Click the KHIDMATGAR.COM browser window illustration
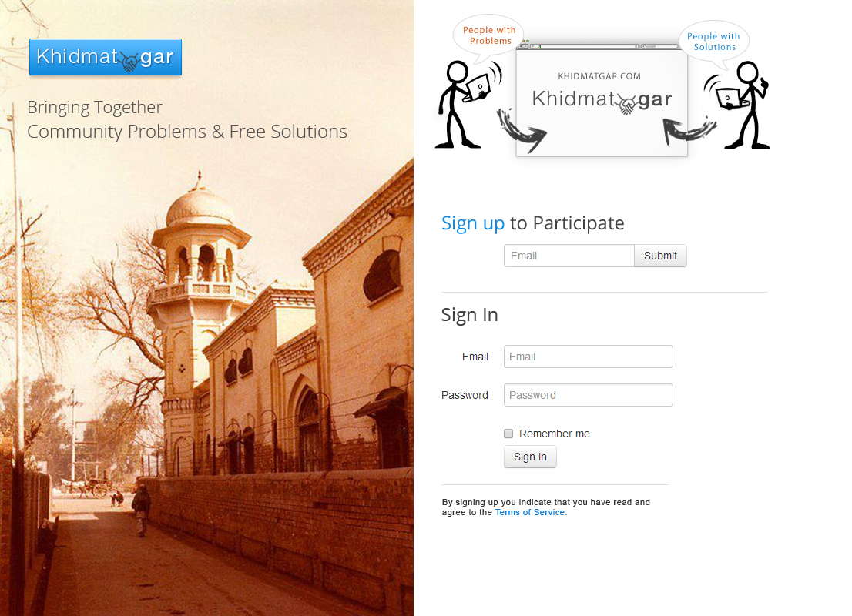 click(602, 98)
